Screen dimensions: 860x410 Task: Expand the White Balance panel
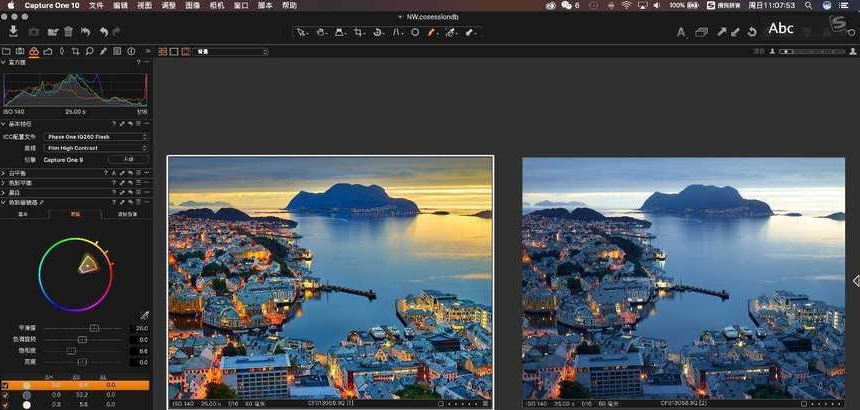tap(3, 173)
